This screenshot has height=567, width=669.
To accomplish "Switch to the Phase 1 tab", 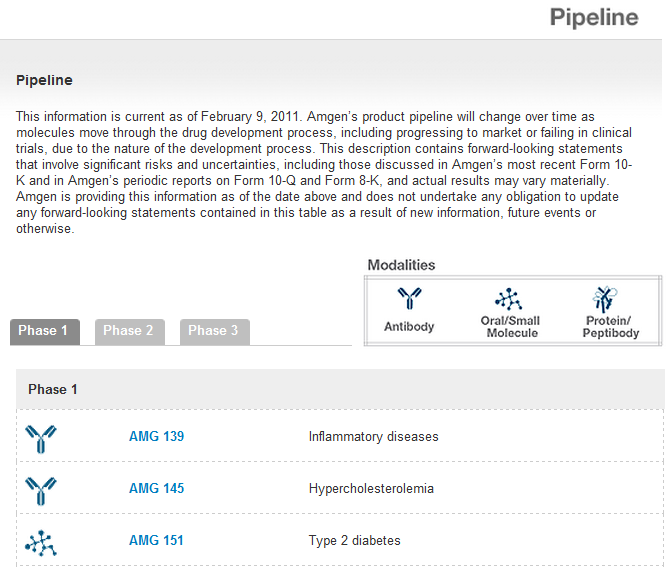I will point(45,331).
